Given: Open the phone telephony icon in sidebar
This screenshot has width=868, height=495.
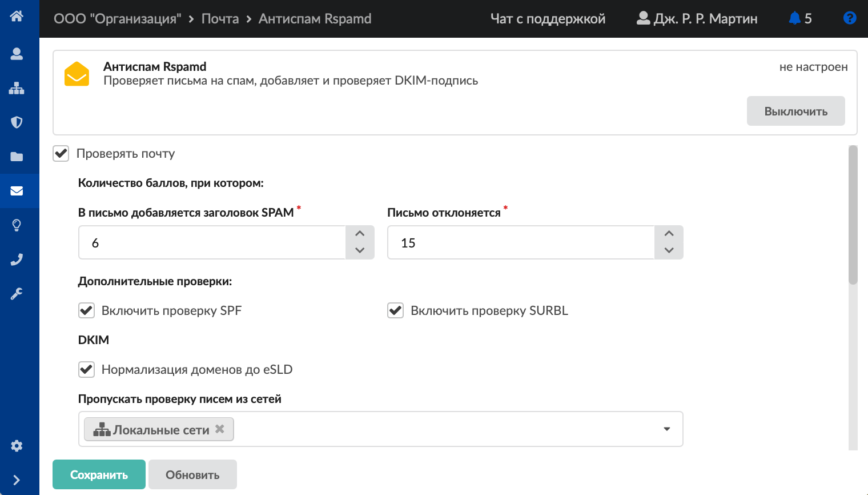Looking at the screenshot, I should [x=17, y=260].
